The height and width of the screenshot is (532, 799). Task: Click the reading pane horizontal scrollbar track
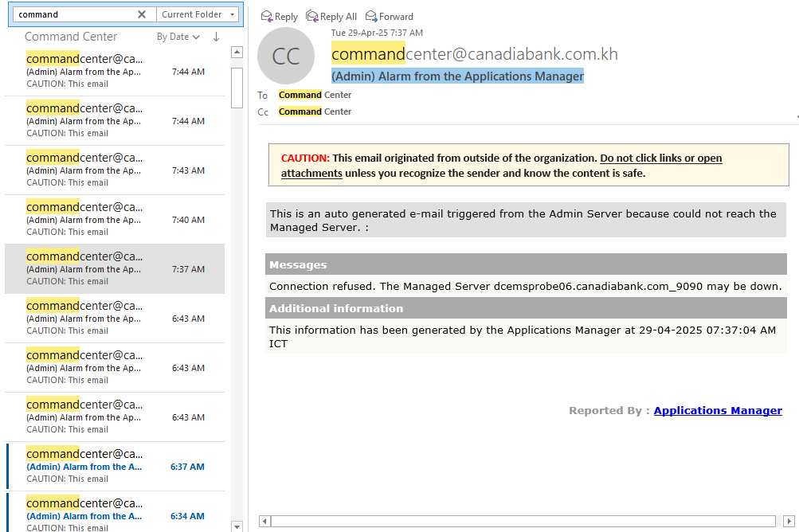coord(523,521)
